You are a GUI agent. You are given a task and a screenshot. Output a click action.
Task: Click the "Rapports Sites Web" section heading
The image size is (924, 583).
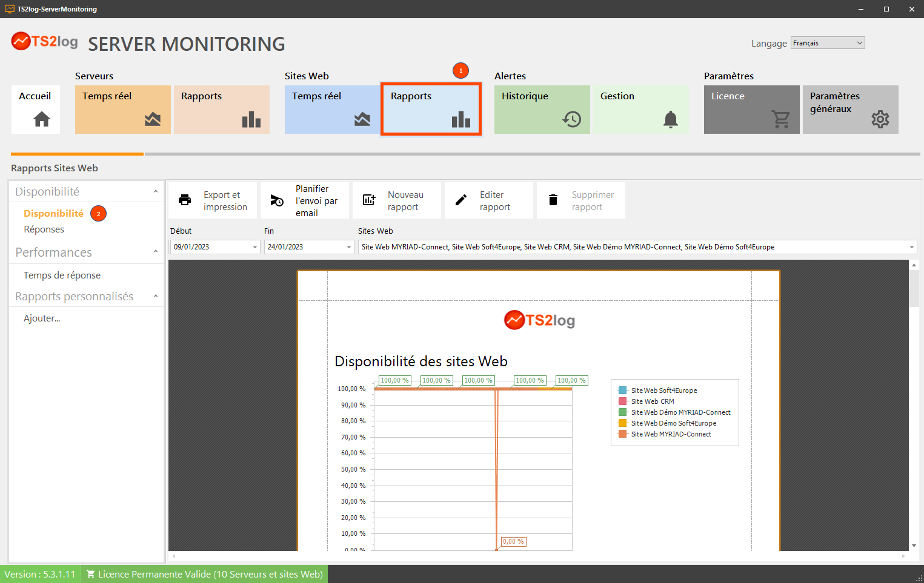55,168
